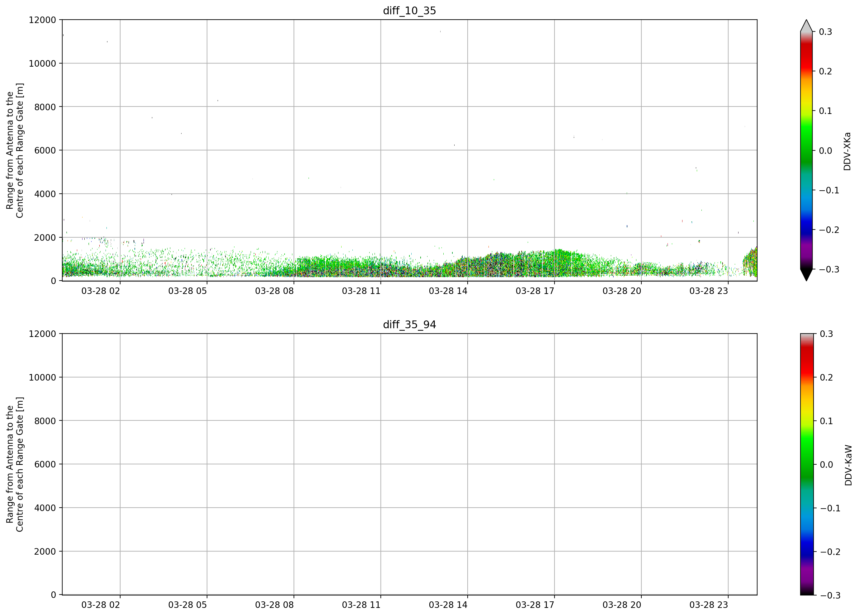The width and height of the screenshot is (859, 616).
Task: Select the y-axis range label of diff_10_35
Action: pyautogui.click(x=15, y=150)
